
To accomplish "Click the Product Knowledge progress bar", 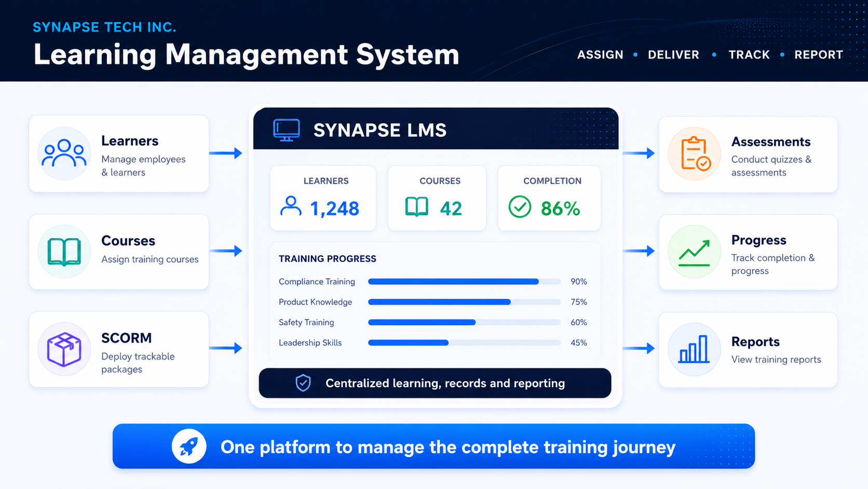I will (464, 302).
